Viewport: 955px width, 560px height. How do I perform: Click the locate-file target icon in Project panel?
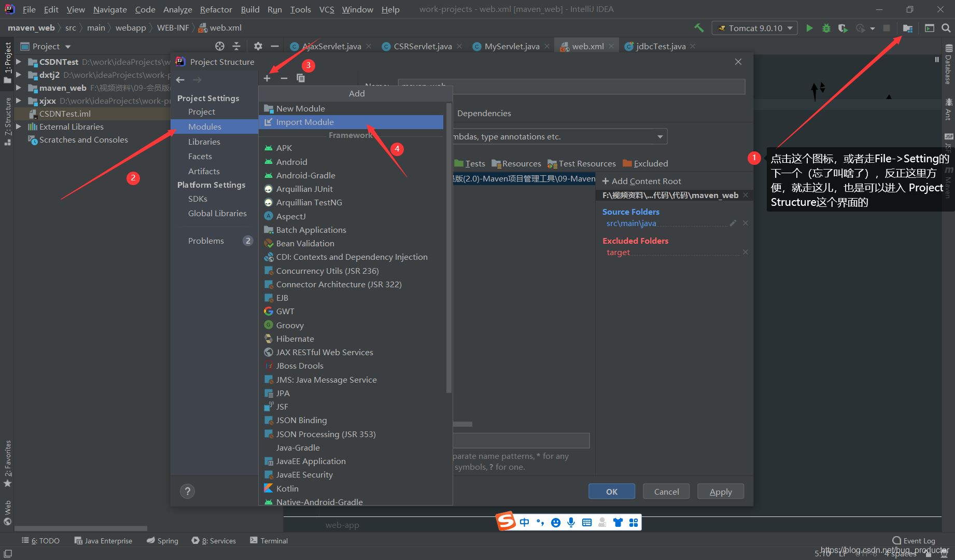[x=220, y=46]
